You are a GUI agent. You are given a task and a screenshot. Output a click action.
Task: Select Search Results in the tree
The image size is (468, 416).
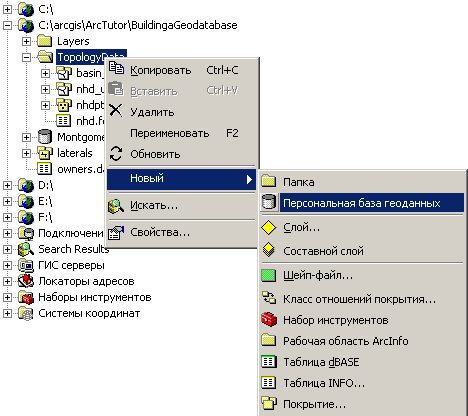click(74, 249)
